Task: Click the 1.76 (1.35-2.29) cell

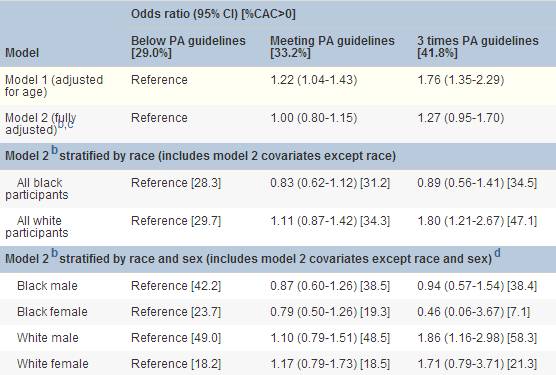Action: pos(461,80)
